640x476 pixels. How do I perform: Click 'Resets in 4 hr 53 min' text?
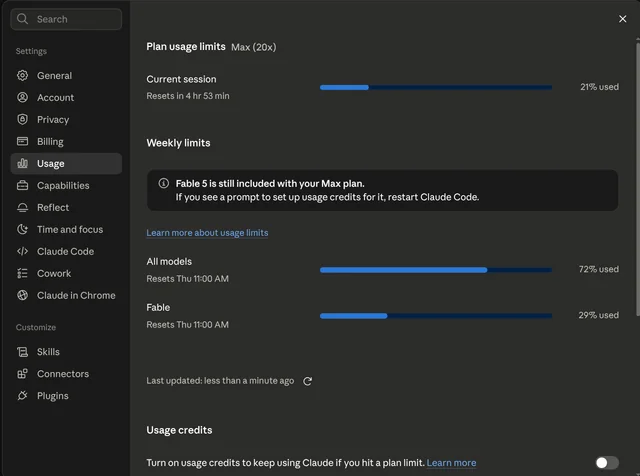coord(188,96)
